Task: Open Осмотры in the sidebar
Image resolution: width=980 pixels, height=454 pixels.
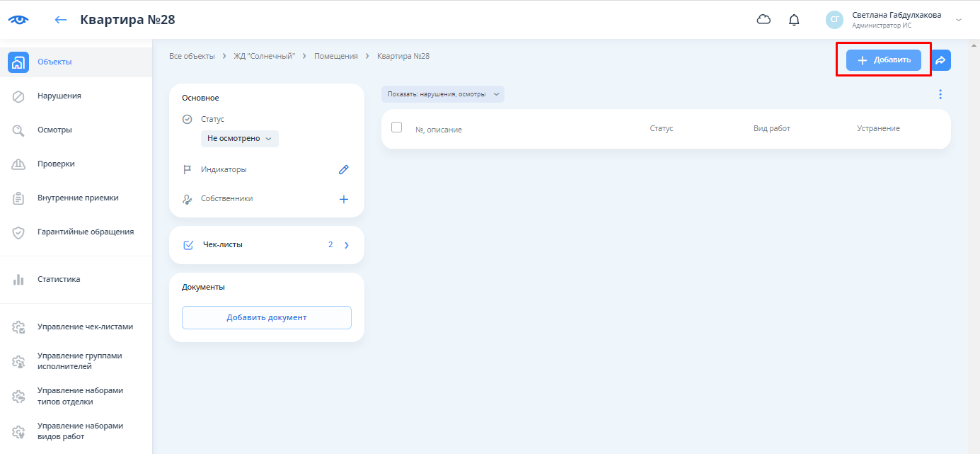Action: coord(54,130)
